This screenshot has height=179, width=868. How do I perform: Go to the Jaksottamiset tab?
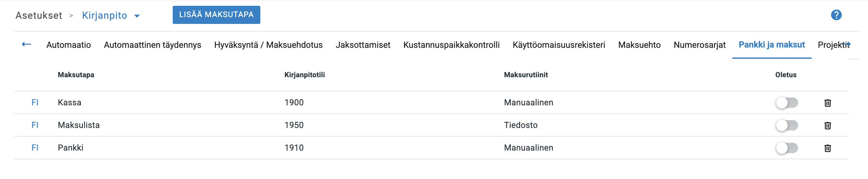click(x=362, y=45)
